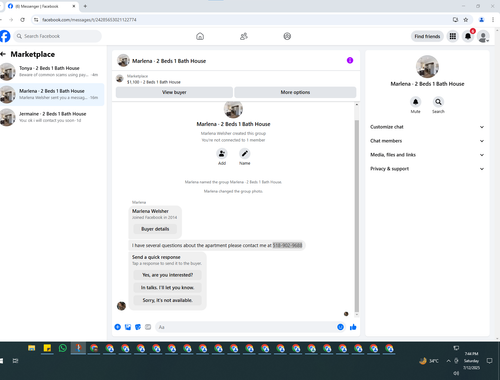The height and width of the screenshot is (380, 500).
Task: Expand Media, files and links section
Action: 427,155
